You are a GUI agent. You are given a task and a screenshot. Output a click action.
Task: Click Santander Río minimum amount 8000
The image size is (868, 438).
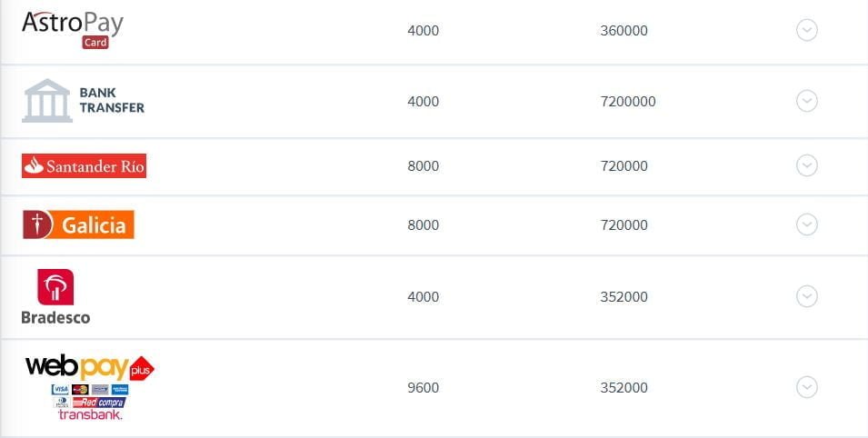tap(423, 165)
